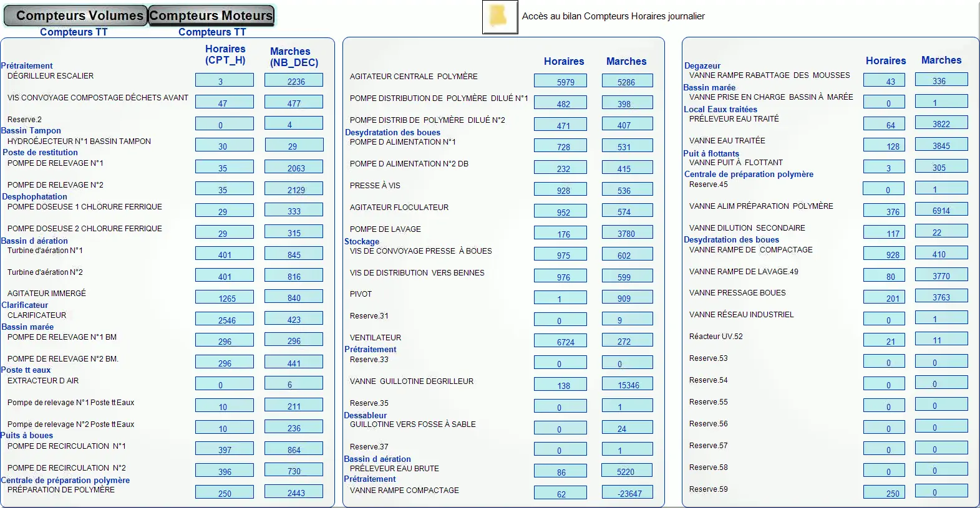Select Marches value 5220 for PRÉLEVEUR EAU BRUTE
The width and height of the screenshot is (980, 508).
pos(628,471)
